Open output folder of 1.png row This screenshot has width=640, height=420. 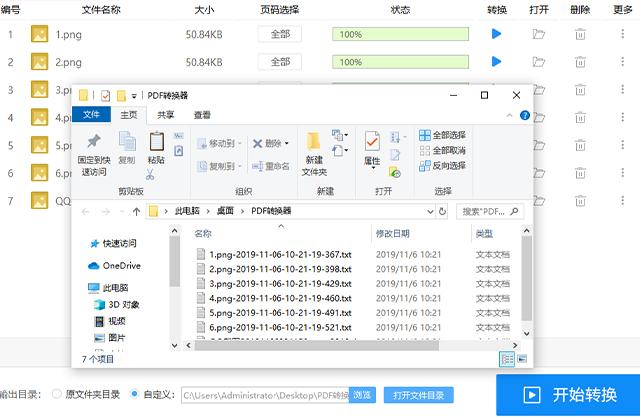(x=539, y=34)
